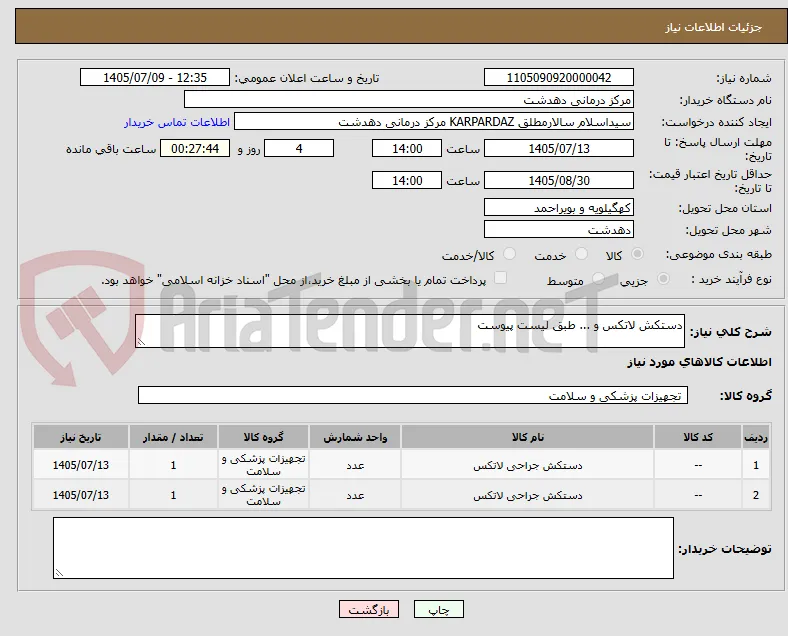Click the resize handle of the description textarea
This screenshot has height=636, width=788.
click(x=141, y=342)
